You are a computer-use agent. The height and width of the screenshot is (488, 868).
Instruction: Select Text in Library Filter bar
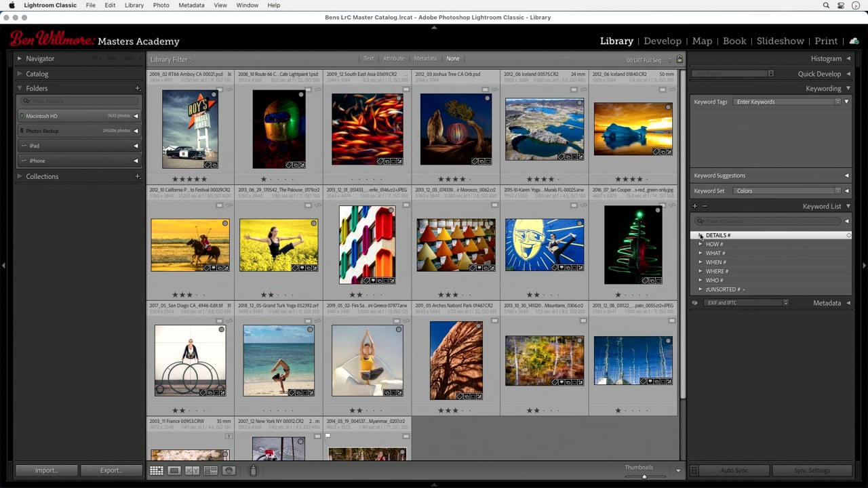368,59
